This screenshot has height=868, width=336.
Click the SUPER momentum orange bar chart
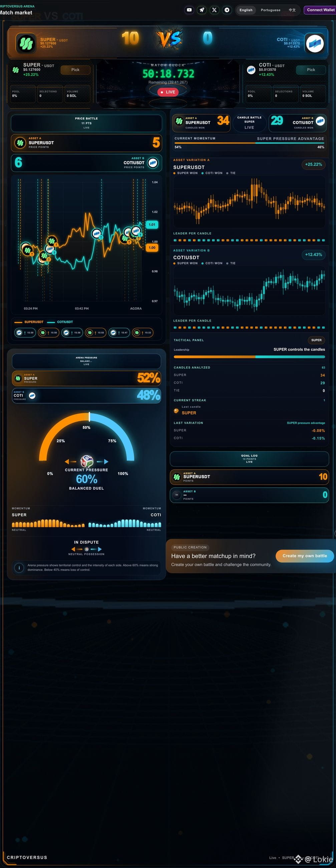(x=48, y=523)
